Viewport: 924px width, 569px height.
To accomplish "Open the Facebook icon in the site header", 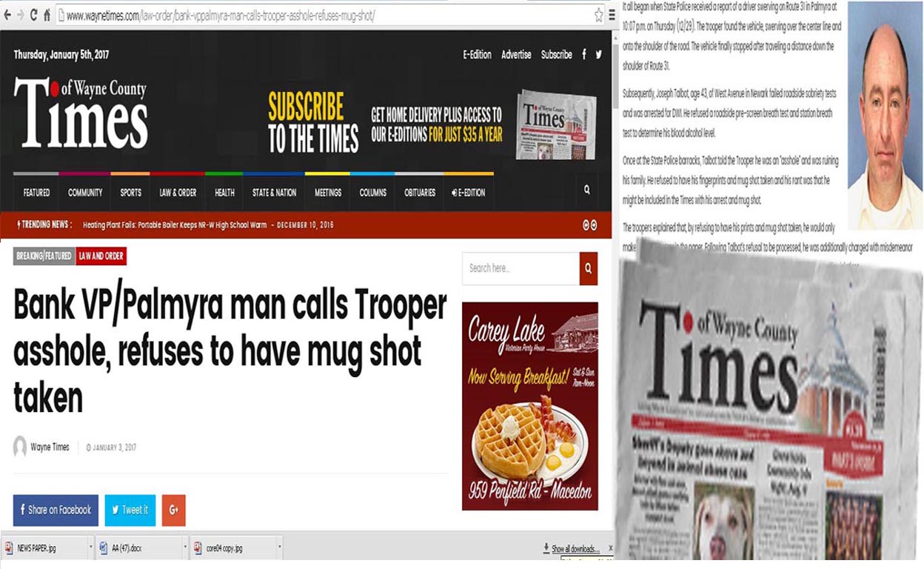I will 584,55.
